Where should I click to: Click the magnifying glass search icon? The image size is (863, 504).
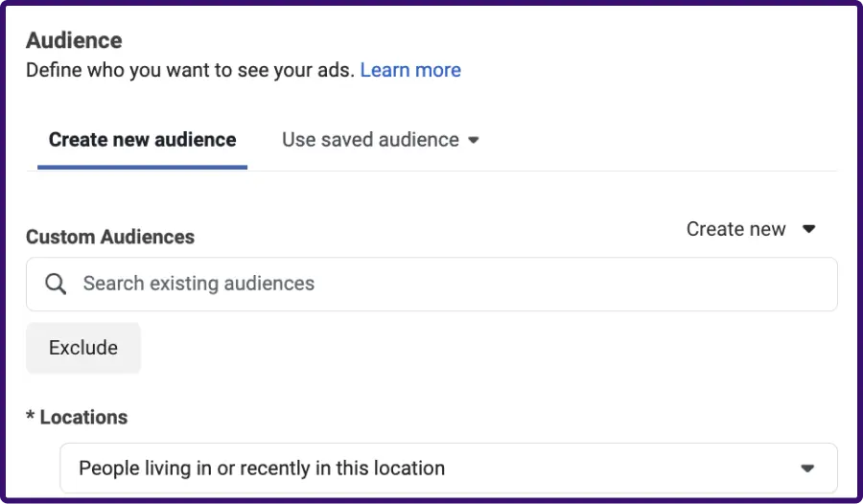[56, 284]
